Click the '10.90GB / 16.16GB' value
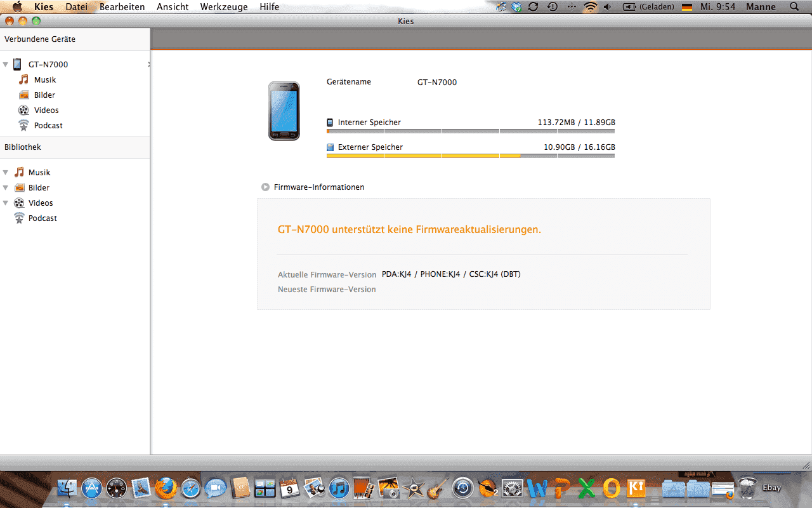The height and width of the screenshot is (508, 812). [579, 147]
